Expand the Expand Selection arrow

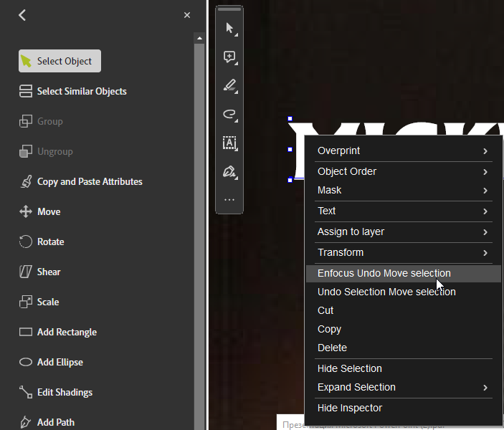[485, 388]
